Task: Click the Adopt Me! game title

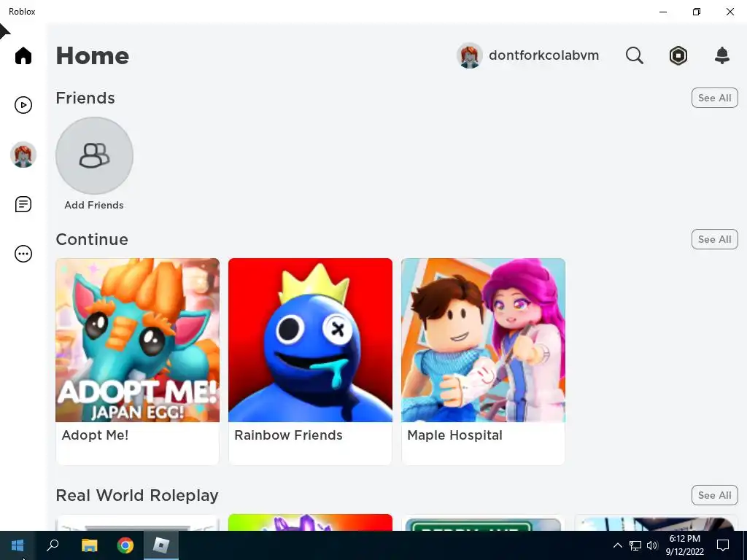Action: point(95,435)
